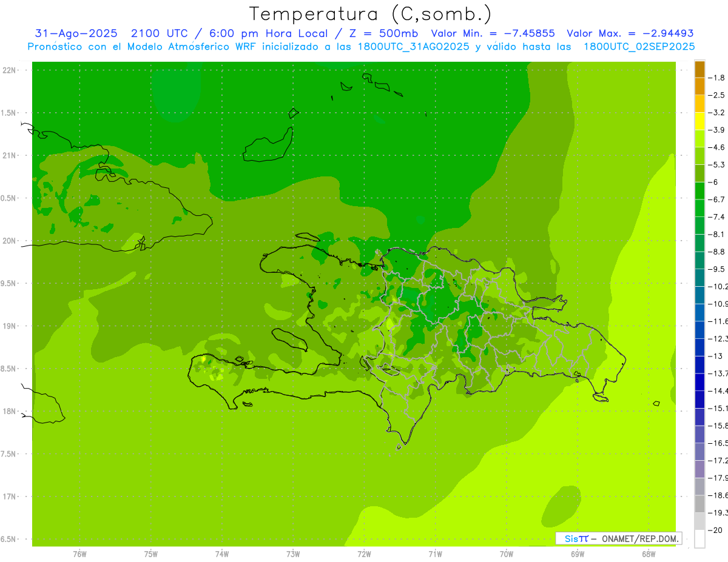728x562 pixels.
Task: Click the '22N' latitude label
Action: tap(8, 70)
